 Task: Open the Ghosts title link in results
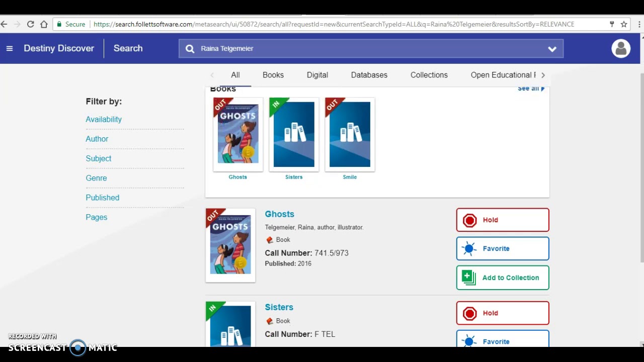(280, 214)
